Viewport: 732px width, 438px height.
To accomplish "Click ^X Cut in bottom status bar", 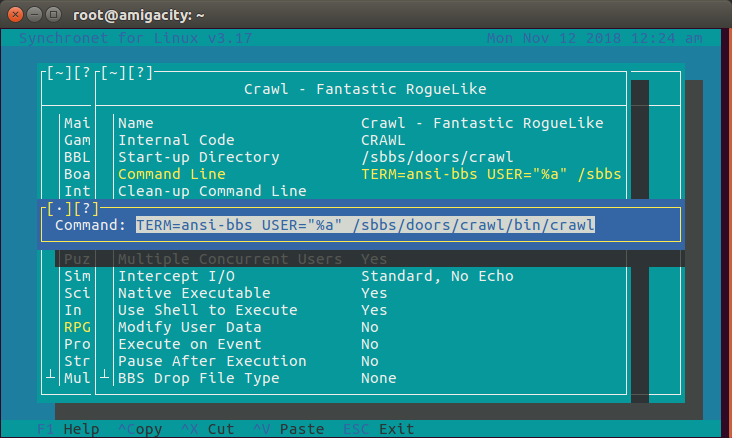I will (x=208, y=429).
